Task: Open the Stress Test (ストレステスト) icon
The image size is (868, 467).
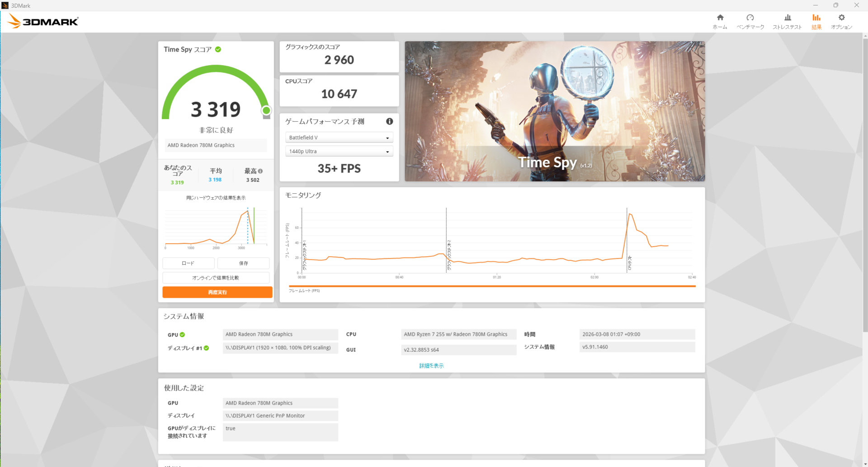Action: (x=787, y=18)
